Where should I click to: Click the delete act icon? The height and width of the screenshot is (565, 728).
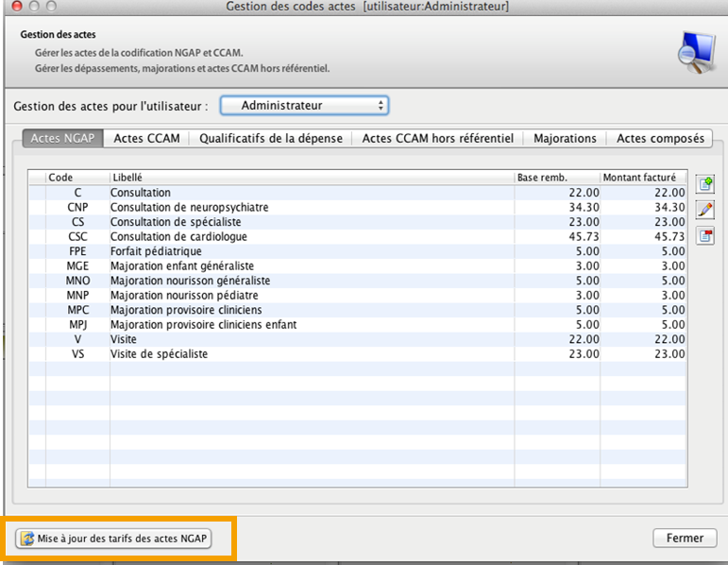[x=704, y=235]
